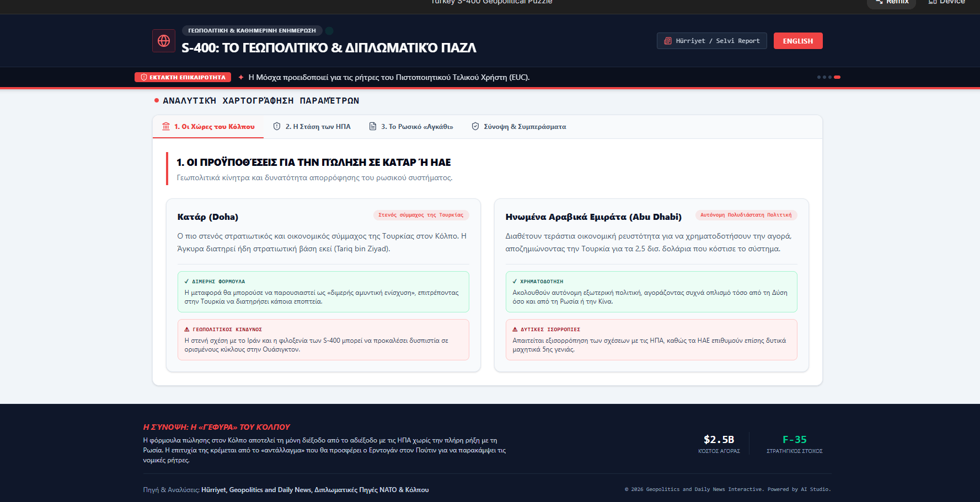Viewport: 980px width, 502px height.
Task: Switch to tab 2. Η Στάση των ΗΠΑ
Action: pos(312,126)
